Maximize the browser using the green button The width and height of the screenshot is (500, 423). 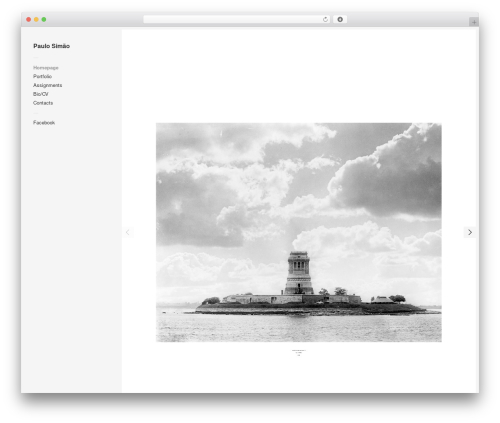[x=44, y=19]
